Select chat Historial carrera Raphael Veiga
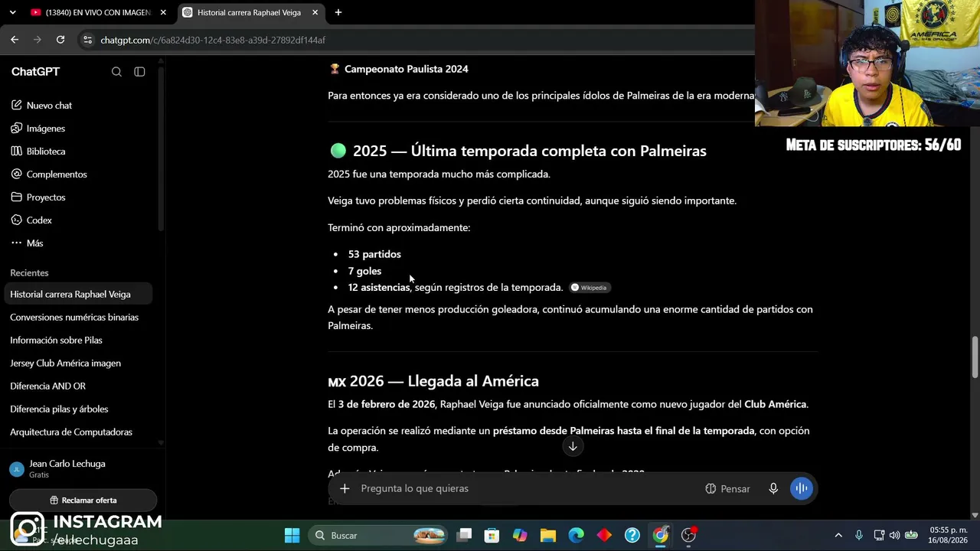 tap(79, 295)
